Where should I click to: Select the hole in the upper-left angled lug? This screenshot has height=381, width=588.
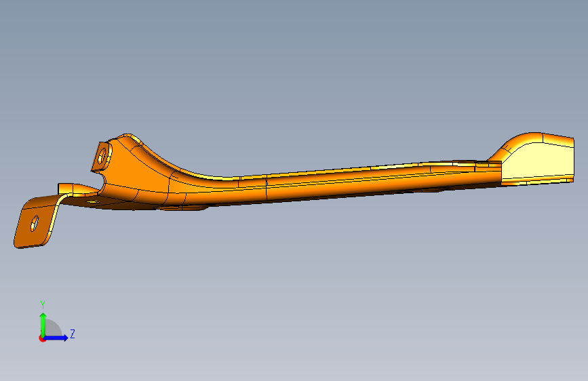[102, 156]
